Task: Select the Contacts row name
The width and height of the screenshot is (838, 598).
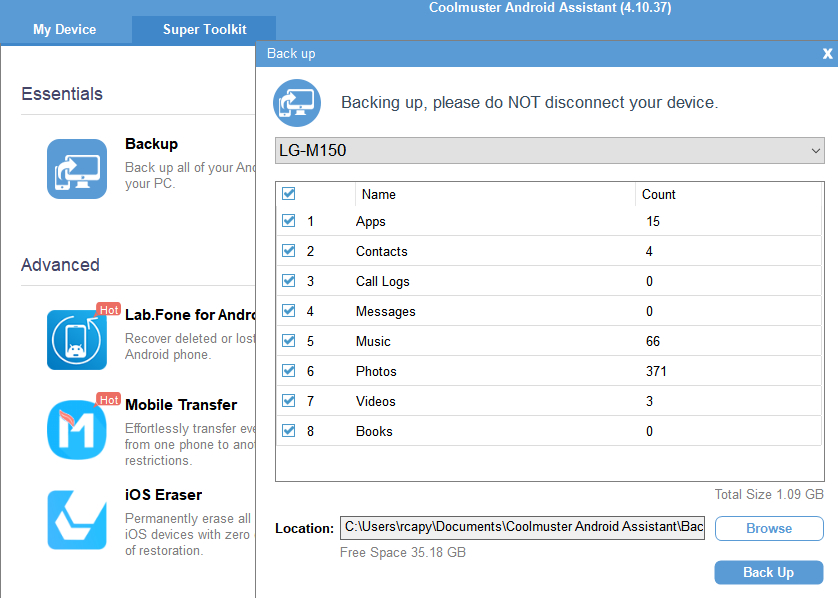Action: (382, 251)
